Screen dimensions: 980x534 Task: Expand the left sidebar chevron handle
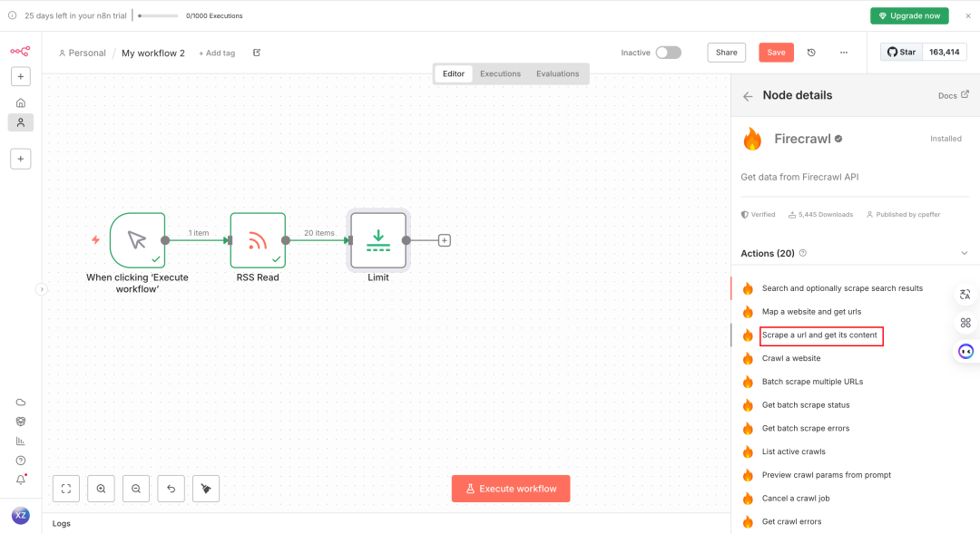point(41,289)
